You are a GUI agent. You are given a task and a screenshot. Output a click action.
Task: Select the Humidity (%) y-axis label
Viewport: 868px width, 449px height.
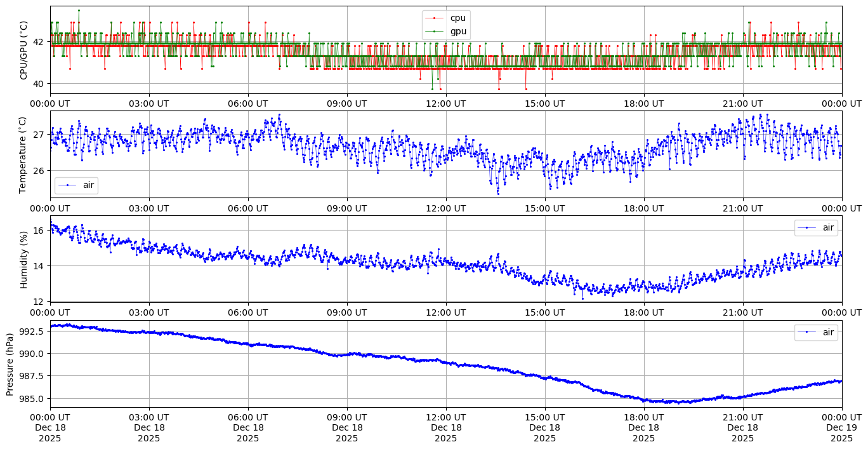click(24, 259)
